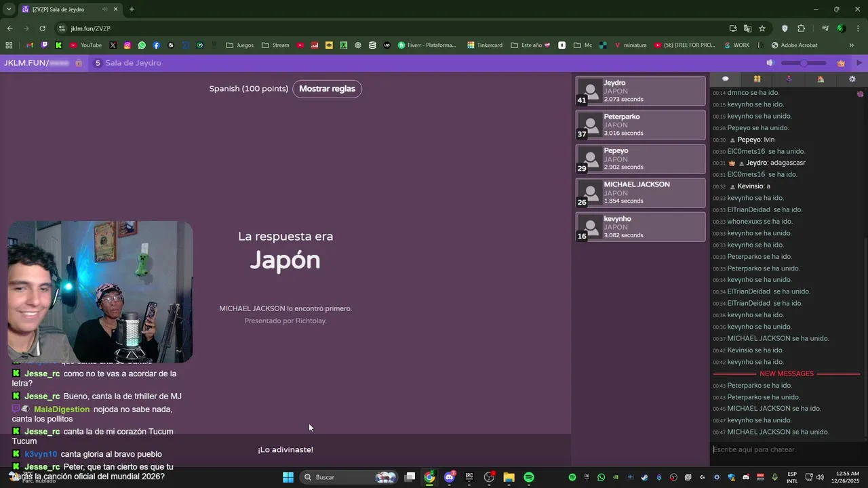The width and height of the screenshot is (868, 488).
Task: Open the X (Twitter) bookmark icon
Action: pos(113,45)
